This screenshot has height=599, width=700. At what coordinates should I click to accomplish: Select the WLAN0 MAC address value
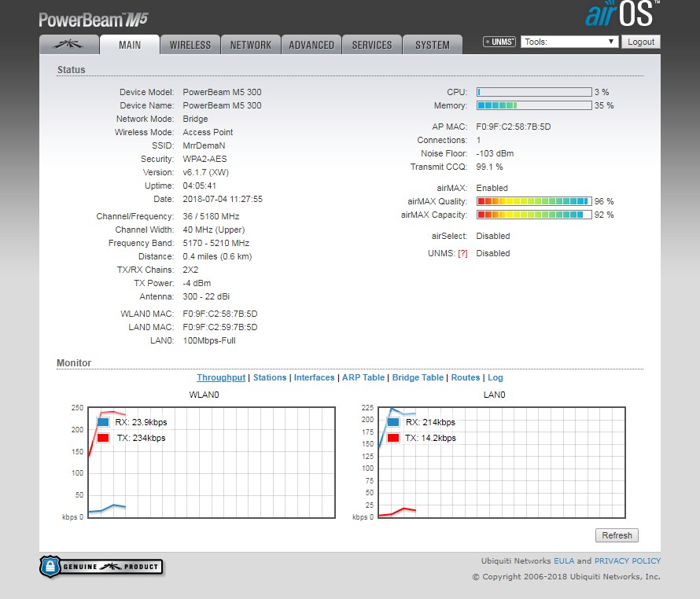pos(220,314)
